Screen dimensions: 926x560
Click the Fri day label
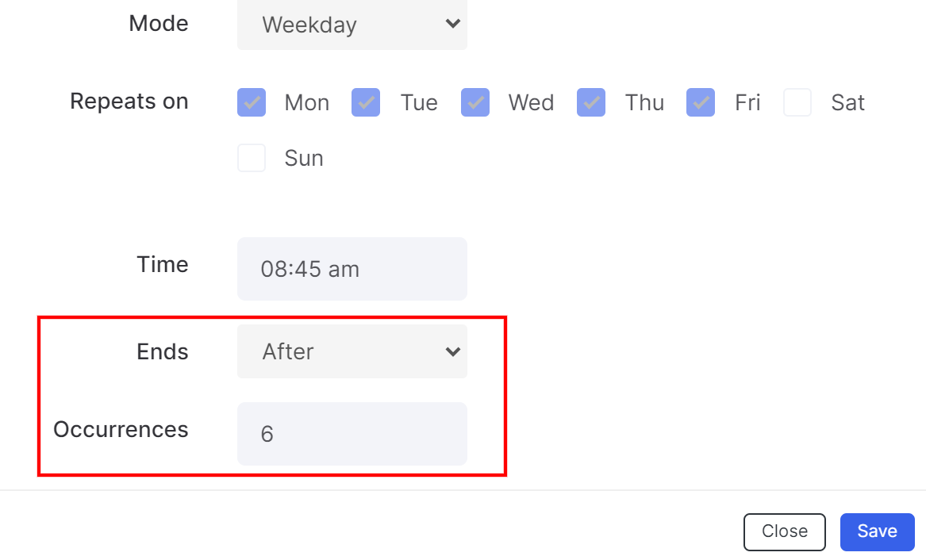[747, 102]
